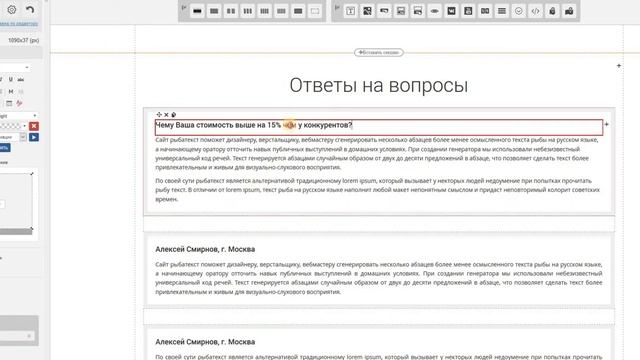Click the Insert section pill button
The height and width of the screenshot is (360, 640).
coord(379,52)
